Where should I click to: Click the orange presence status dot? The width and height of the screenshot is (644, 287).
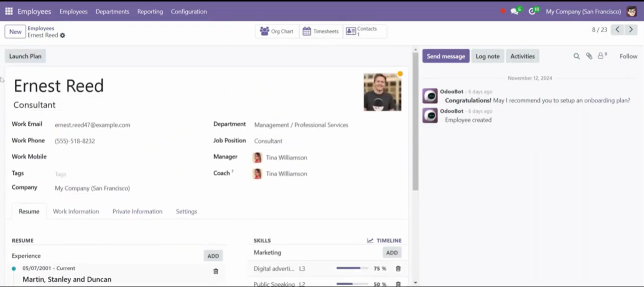[400, 74]
